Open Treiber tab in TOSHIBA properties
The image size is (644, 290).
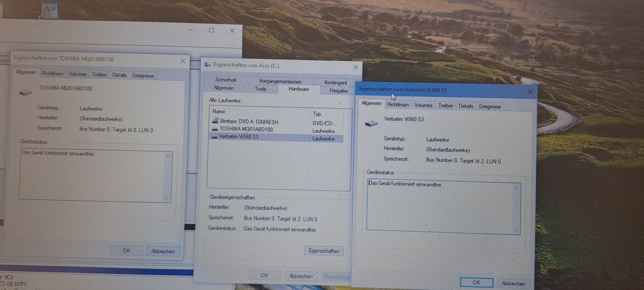click(x=99, y=75)
